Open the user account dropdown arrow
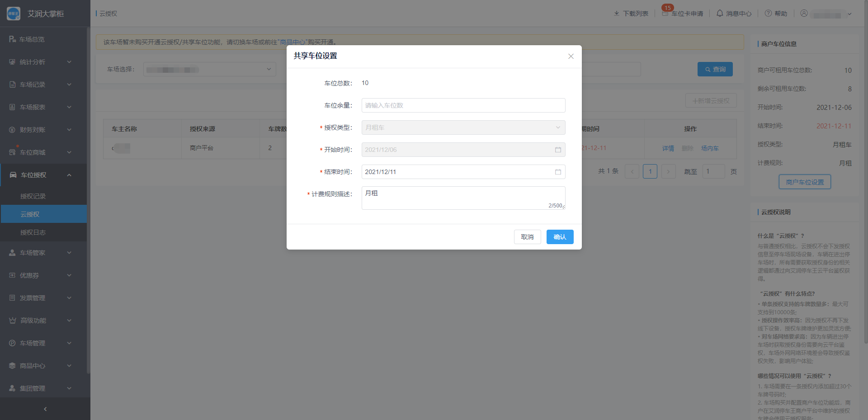 click(x=849, y=14)
